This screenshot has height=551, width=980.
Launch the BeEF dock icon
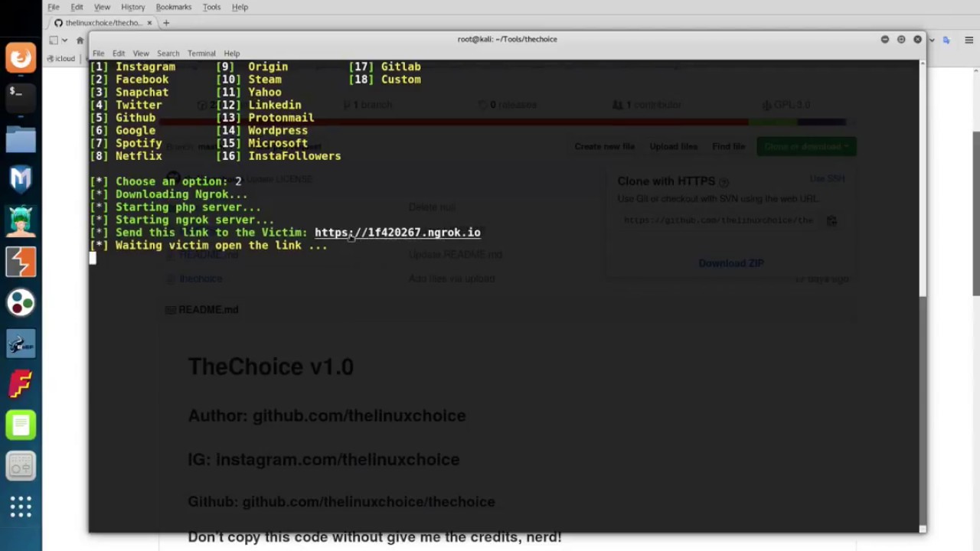(x=21, y=344)
